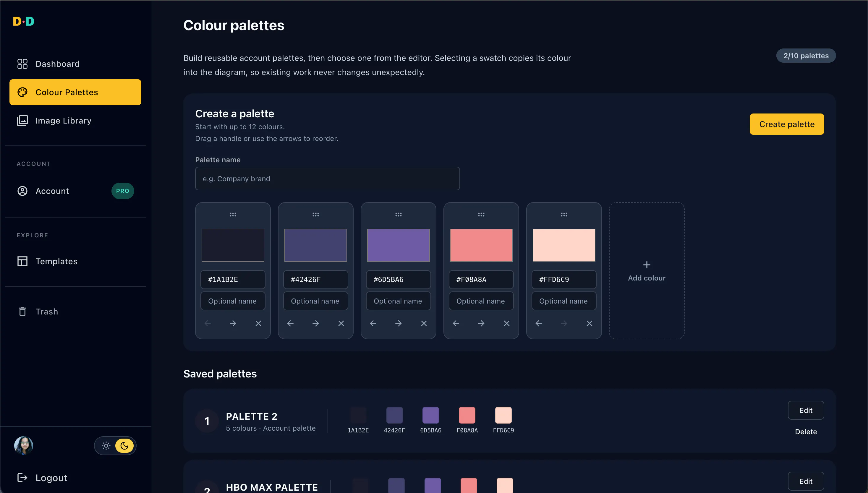Click the user avatar photo
This screenshot has height=493, width=868.
tap(23, 445)
